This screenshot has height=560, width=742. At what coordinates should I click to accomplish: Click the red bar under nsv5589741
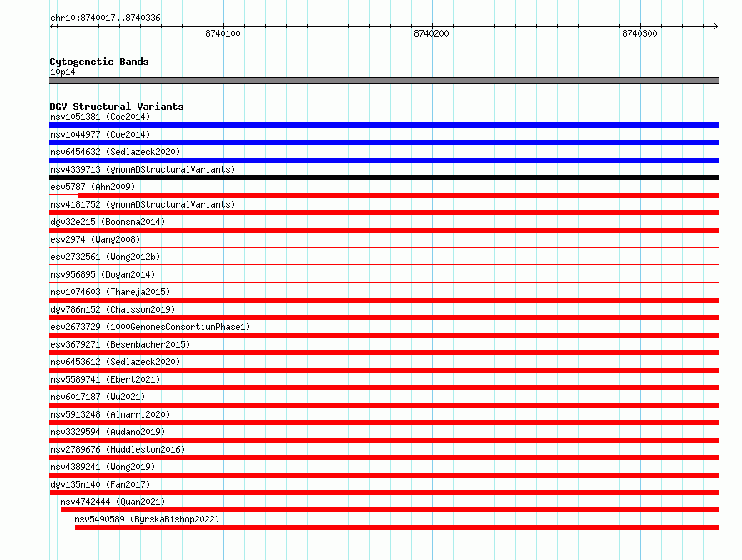[384, 387]
